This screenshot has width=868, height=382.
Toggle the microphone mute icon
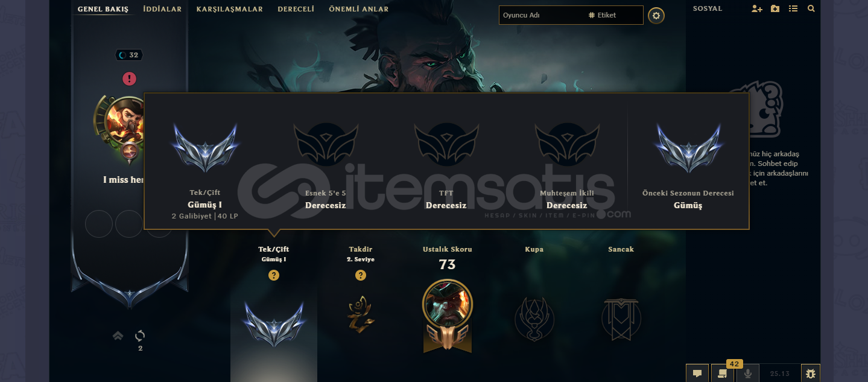click(x=747, y=374)
